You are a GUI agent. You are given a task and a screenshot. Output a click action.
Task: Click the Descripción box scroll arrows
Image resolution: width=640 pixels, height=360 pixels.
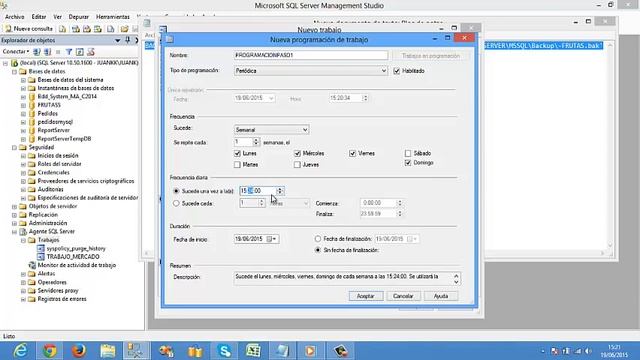point(456,279)
